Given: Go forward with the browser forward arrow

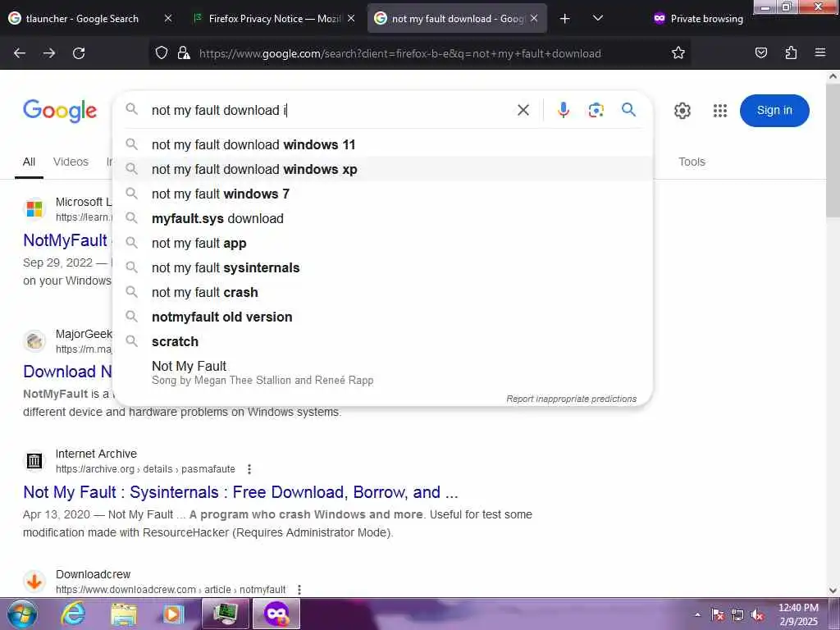Looking at the screenshot, I should point(49,53).
